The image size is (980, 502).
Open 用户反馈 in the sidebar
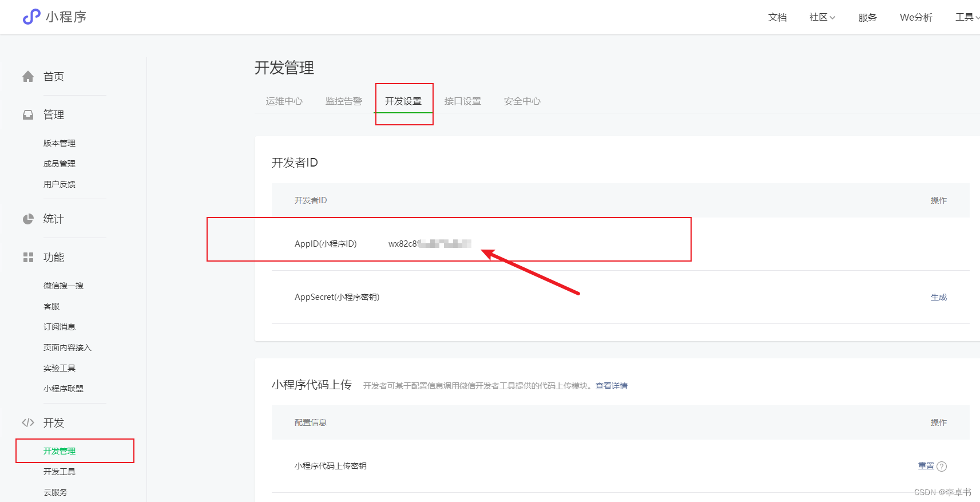(x=59, y=184)
